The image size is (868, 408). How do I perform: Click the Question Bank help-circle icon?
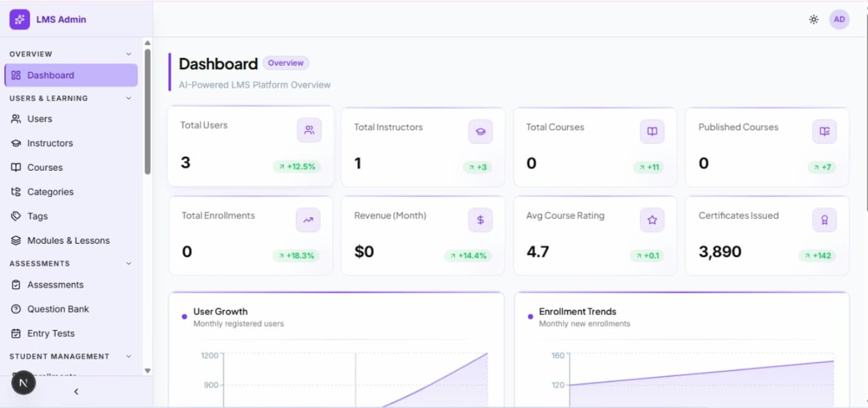[16, 309]
